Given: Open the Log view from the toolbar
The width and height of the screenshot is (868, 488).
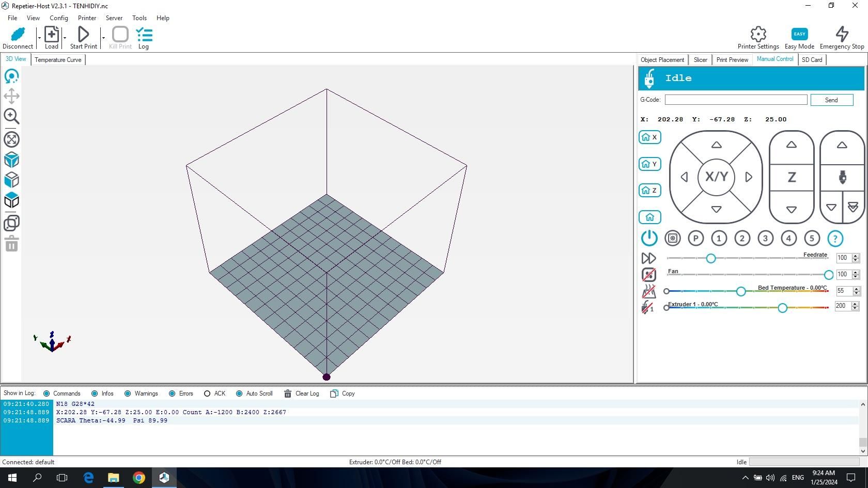Looking at the screenshot, I should [144, 38].
